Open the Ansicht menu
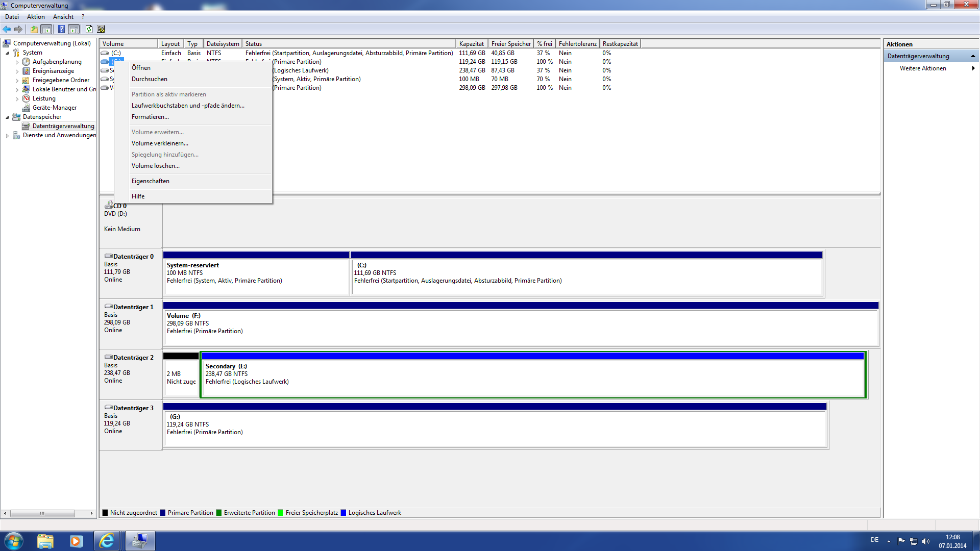The height and width of the screenshot is (551, 980). click(x=63, y=17)
